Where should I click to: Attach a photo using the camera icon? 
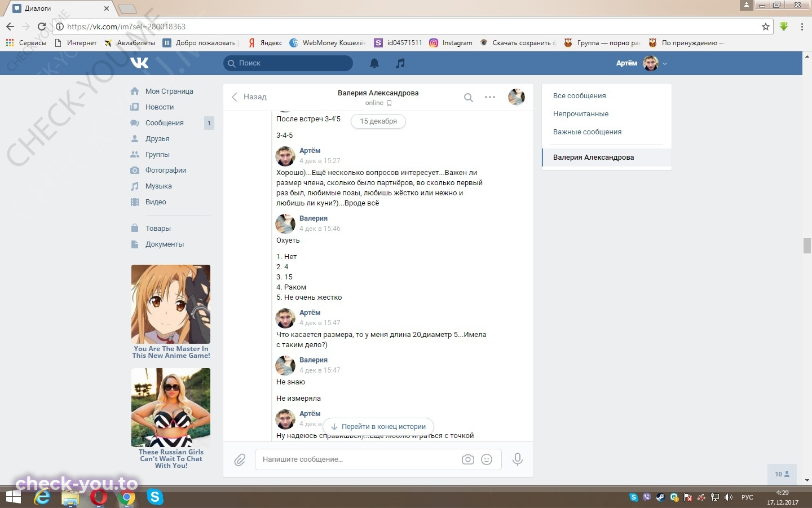coord(468,459)
